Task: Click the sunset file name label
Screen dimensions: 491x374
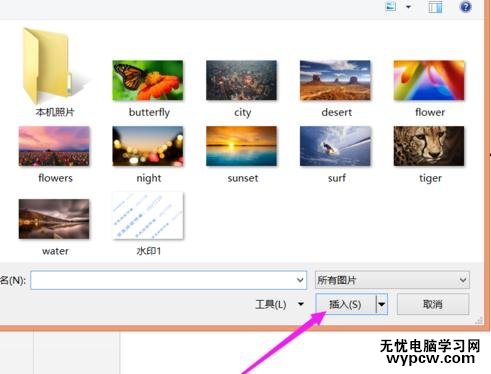Action: (x=243, y=178)
